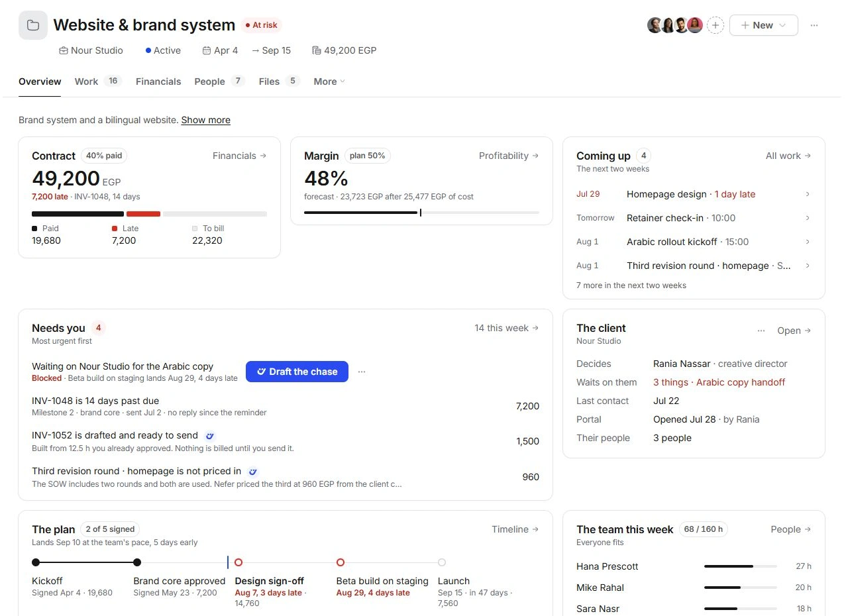The width and height of the screenshot is (848, 616).
Task: Open the Retainer check-in row chevron
Action: pos(808,218)
